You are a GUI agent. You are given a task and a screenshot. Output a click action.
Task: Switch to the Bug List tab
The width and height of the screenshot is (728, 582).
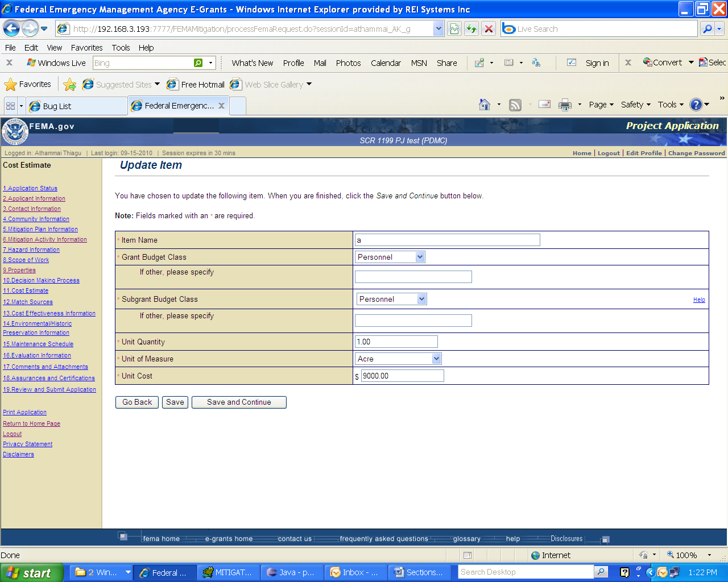[x=77, y=106]
